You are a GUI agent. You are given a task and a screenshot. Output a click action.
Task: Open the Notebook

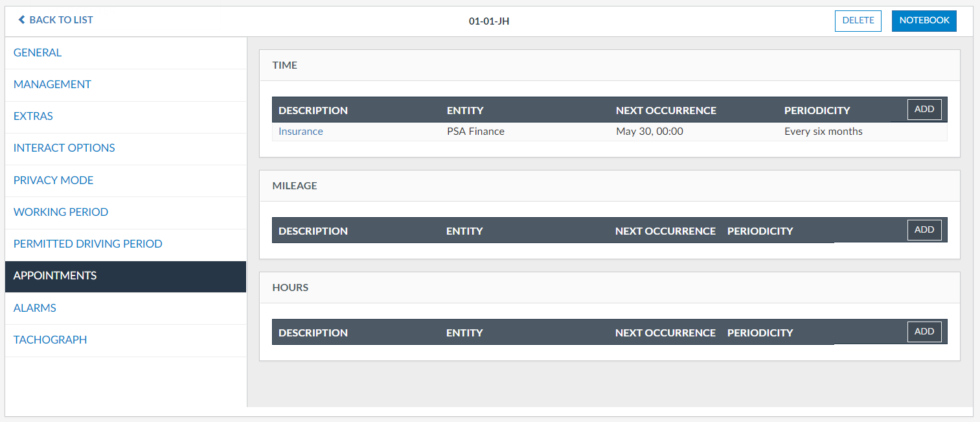(924, 21)
